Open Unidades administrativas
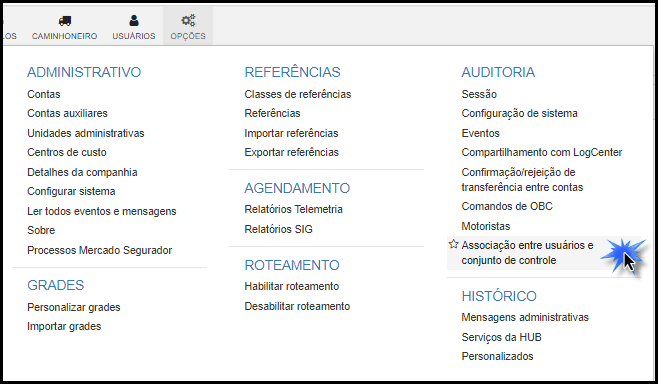Viewport: 658px width, 384px height. point(86,133)
